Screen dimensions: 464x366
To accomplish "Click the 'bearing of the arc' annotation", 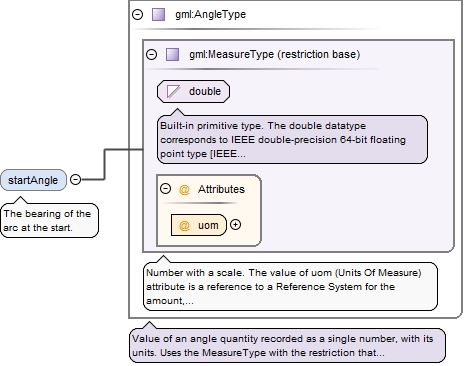I will pyautogui.click(x=50, y=220).
